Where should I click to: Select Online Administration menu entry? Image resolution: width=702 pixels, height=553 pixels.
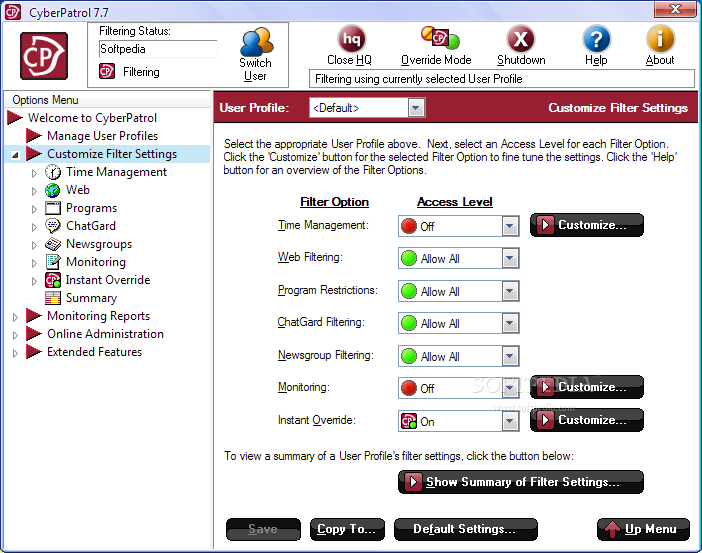pyautogui.click(x=105, y=334)
